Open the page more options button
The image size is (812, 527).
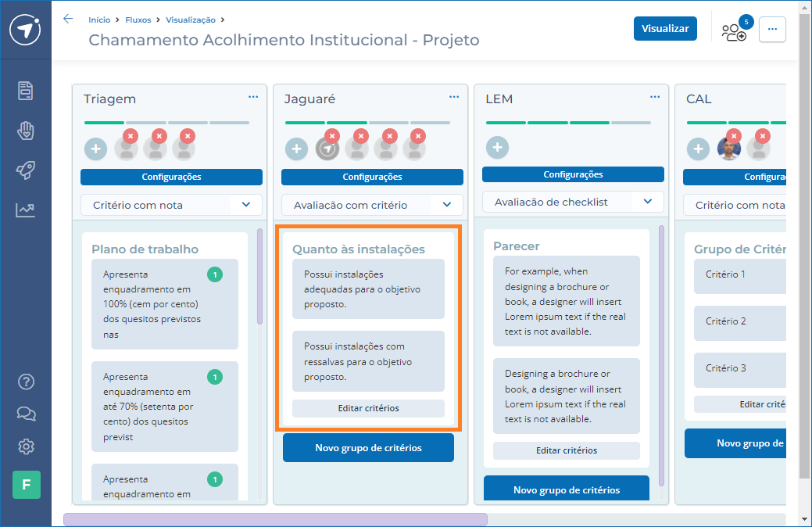click(x=772, y=29)
